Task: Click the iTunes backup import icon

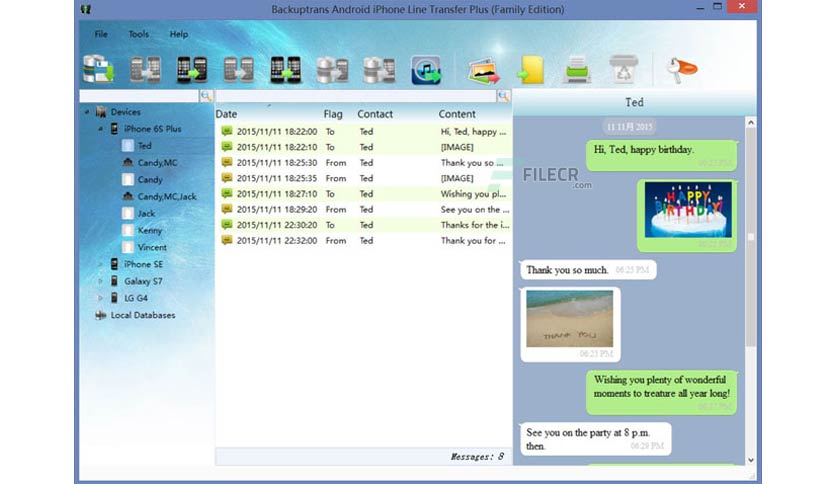Action: (426, 70)
